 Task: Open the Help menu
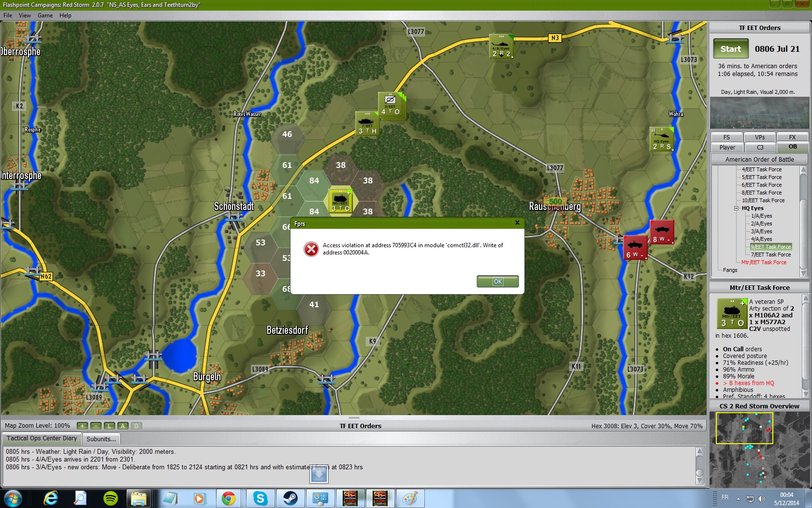(x=65, y=15)
